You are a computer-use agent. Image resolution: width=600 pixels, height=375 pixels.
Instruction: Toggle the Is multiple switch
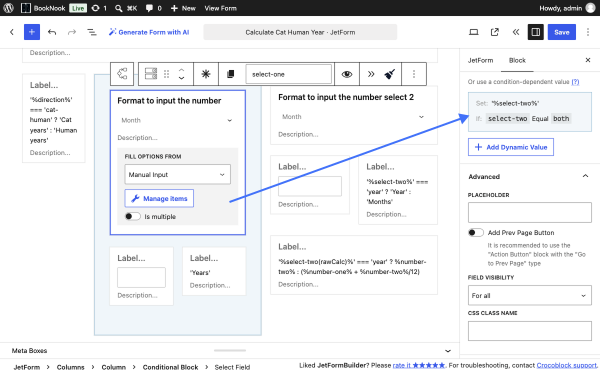coord(133,216)
